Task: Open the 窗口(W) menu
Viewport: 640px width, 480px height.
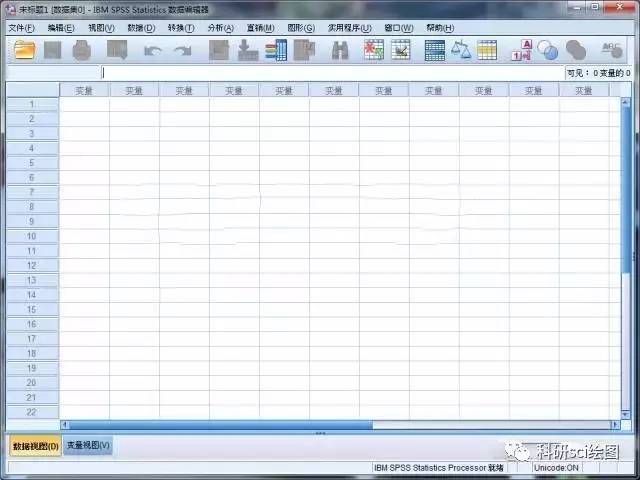Action: [399, 28]
